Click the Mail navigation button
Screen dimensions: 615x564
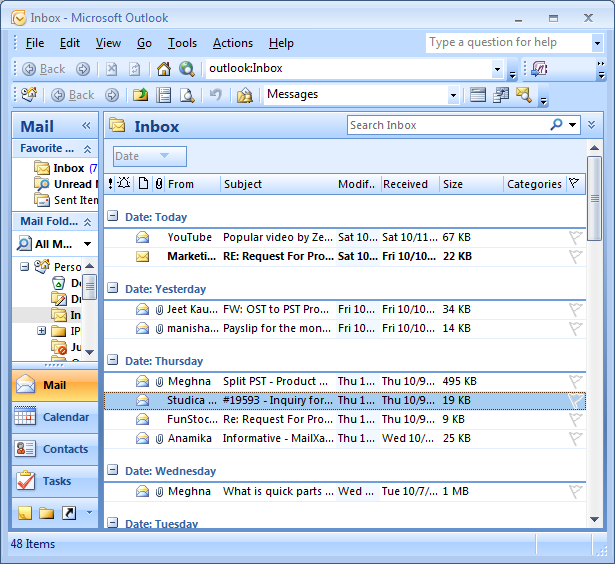pyautogui.click(x=55, y=385)
